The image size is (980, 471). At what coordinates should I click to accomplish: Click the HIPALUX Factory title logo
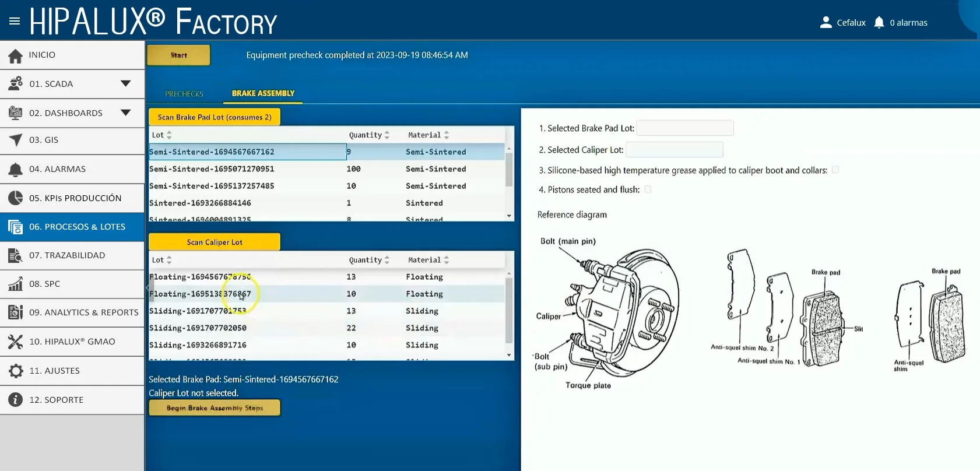pyautogui.click(x=153, y=22)
